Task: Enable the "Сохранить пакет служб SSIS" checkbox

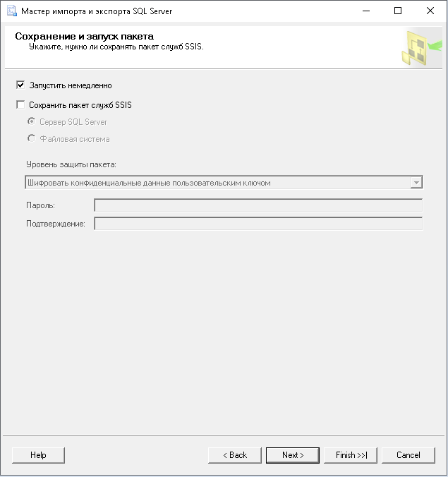Action: [20, 105]
